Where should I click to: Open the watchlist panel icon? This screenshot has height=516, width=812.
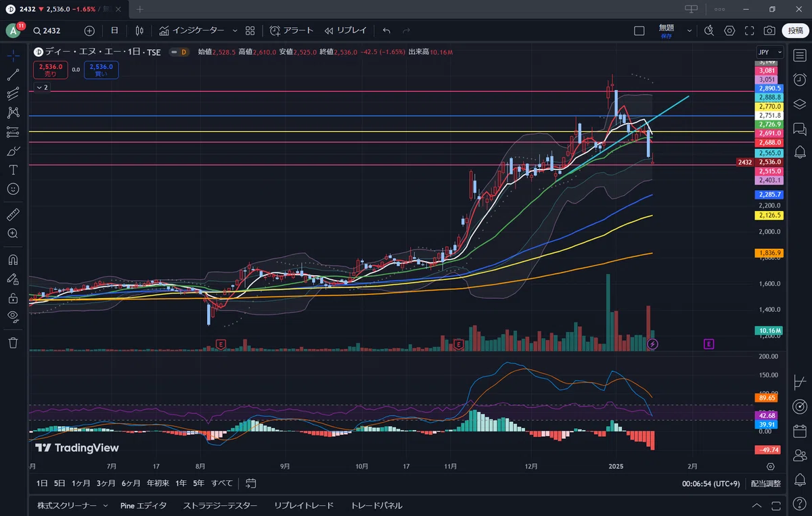click(x=799, y=55)
